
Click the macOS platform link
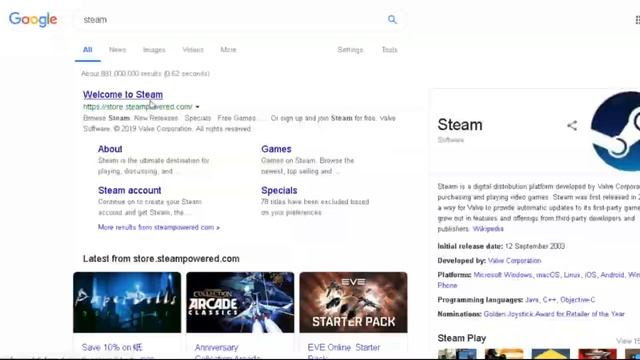tap(547, 275)
